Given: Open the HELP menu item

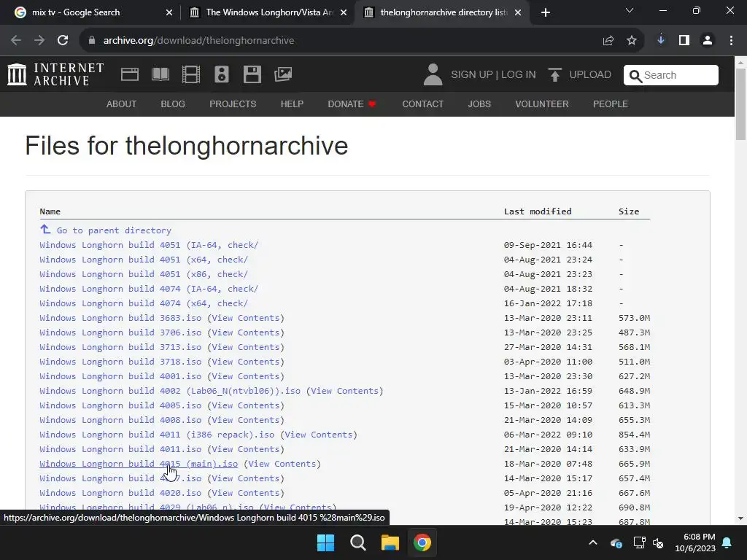Looking at the screenshot, I should (x=292, y=104).
